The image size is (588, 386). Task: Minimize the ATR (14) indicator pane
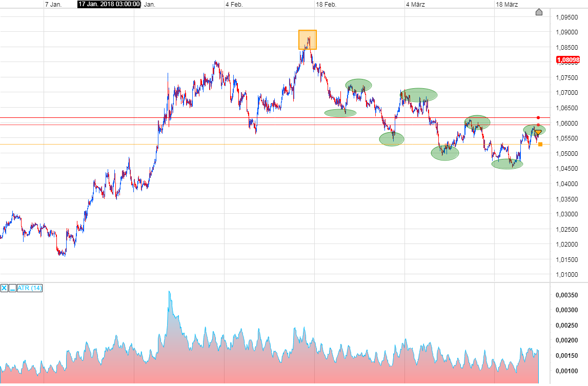coord(12,289)
